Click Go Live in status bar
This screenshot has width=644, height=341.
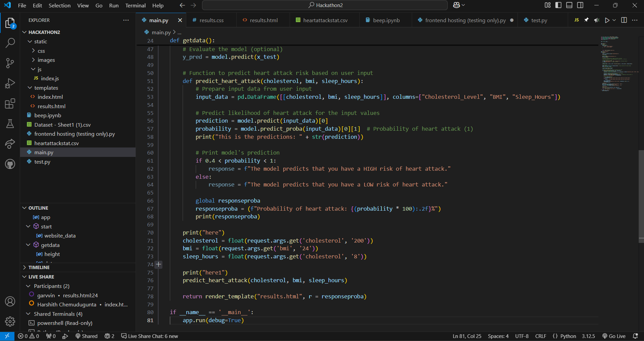pos(614,336)
